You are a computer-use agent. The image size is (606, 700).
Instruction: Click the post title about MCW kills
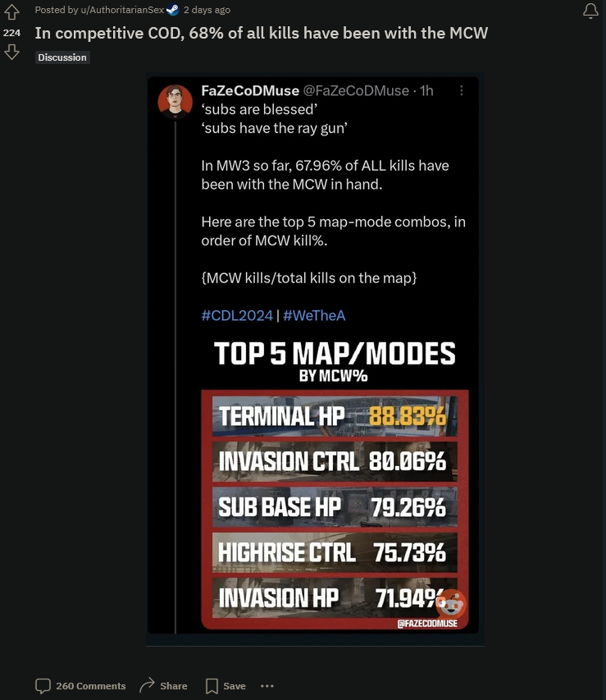pyautogui.click(x=262, y=33)
